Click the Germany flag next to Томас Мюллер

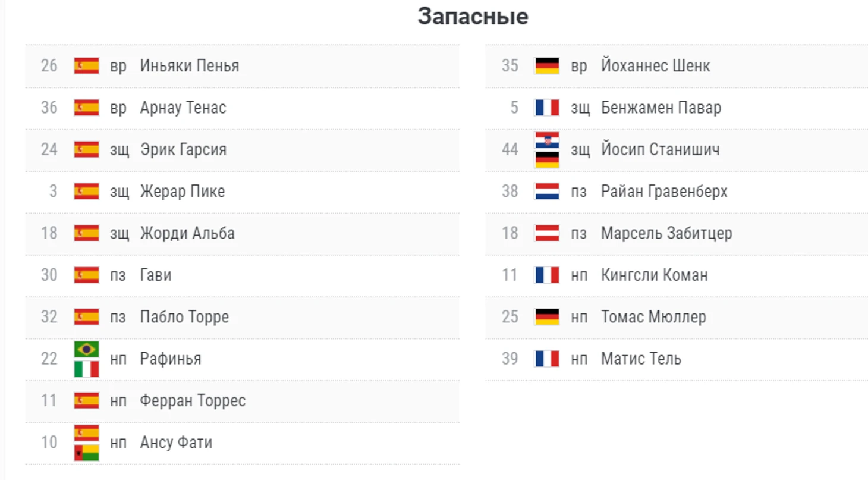[x=546, y=316]
